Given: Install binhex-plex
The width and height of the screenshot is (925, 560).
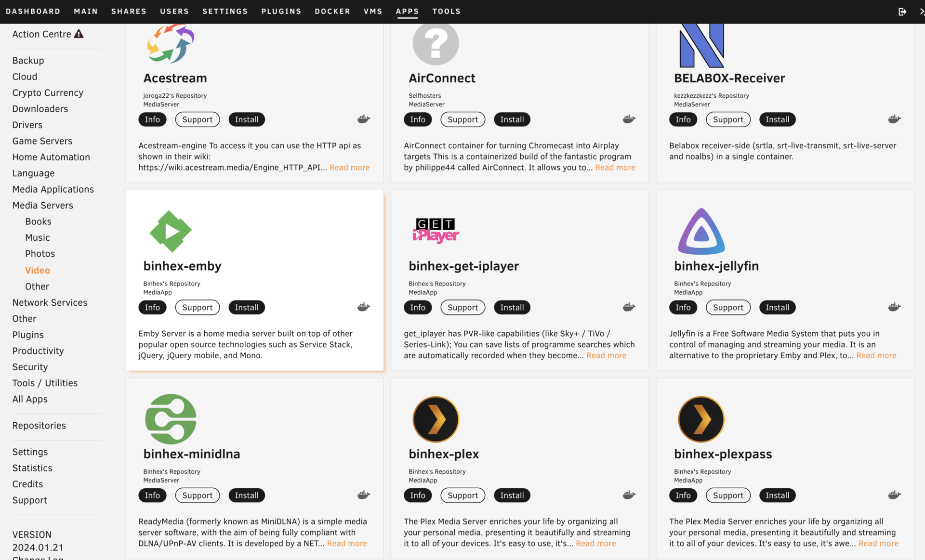Looking at the screenshot, I should coord(512,495).
